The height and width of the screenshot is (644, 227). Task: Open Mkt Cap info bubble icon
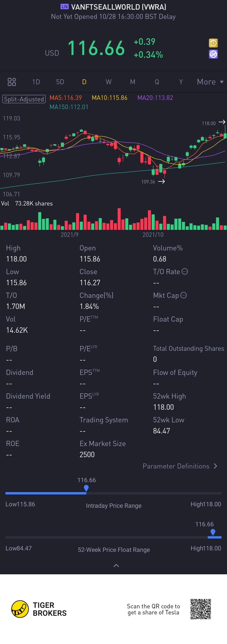point(183,295)
